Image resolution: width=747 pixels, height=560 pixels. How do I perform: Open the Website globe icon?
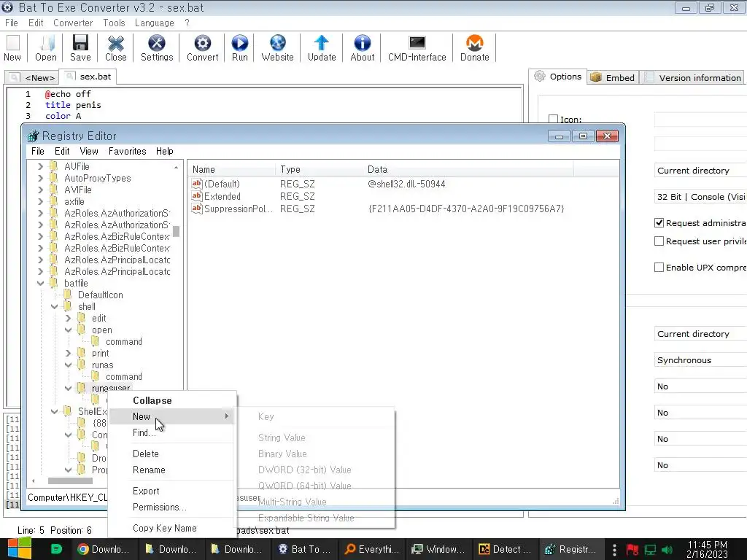pyautogui.click(x=277, y=43)
